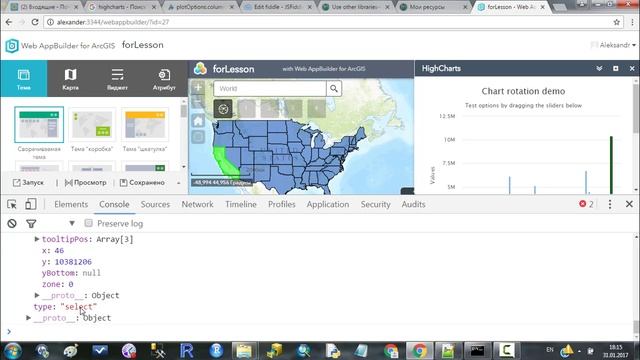Reload the page in browser
640x360 pixels.
click(x=35, y=22)
